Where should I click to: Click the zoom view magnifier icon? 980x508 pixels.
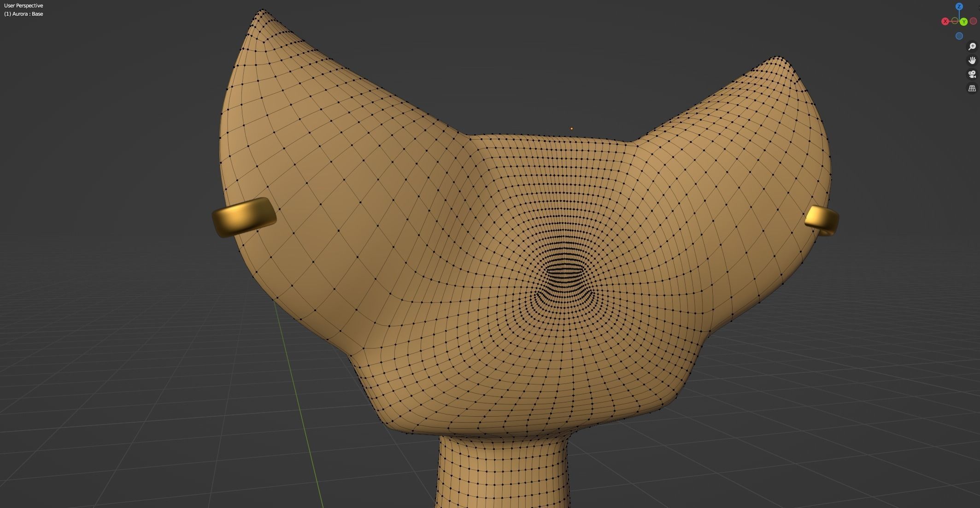point(972,47)
